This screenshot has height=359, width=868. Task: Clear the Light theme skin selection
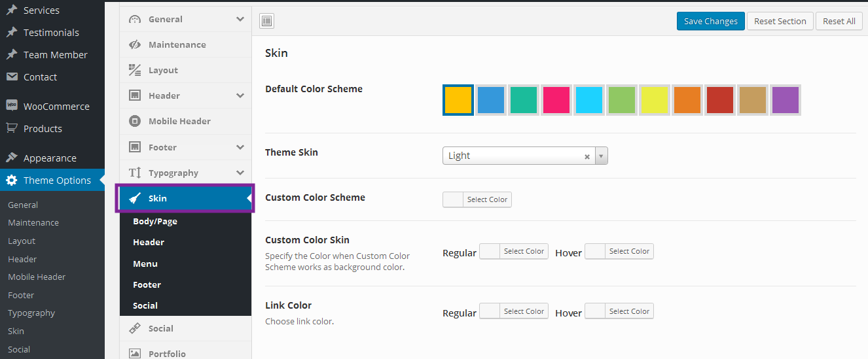(x=587, y=156)
